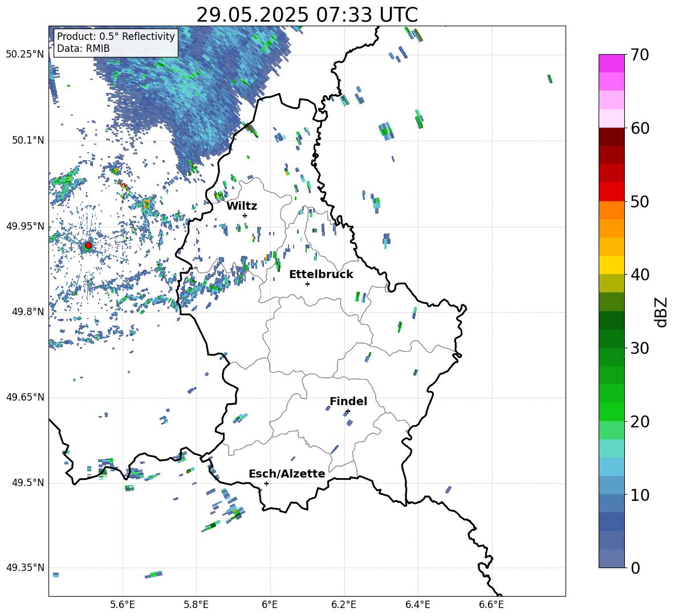
Task: Click the 30 value on colorbar
Action: (x=639, y=348)
